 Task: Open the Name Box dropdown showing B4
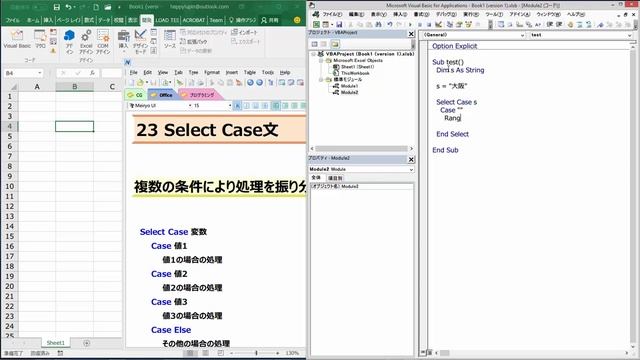click(x=40, y=73)
